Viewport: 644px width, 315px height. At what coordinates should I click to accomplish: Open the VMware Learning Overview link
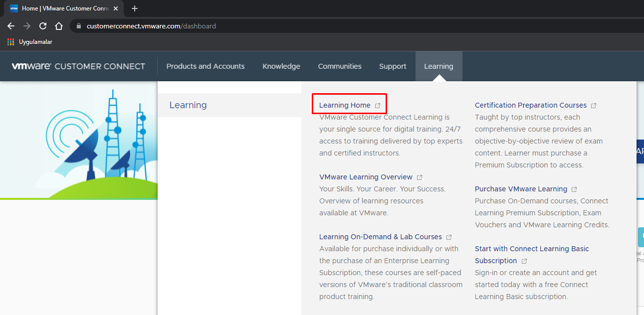[366, 177]
